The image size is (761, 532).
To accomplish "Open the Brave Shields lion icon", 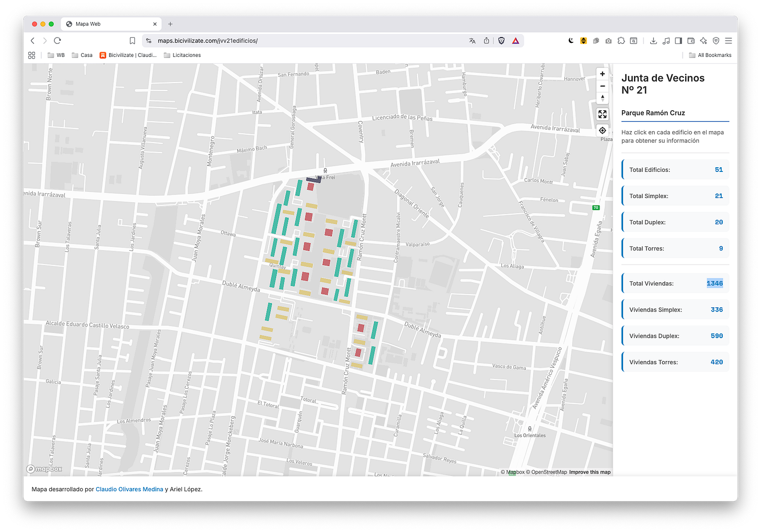I will [x=501, y=41].
